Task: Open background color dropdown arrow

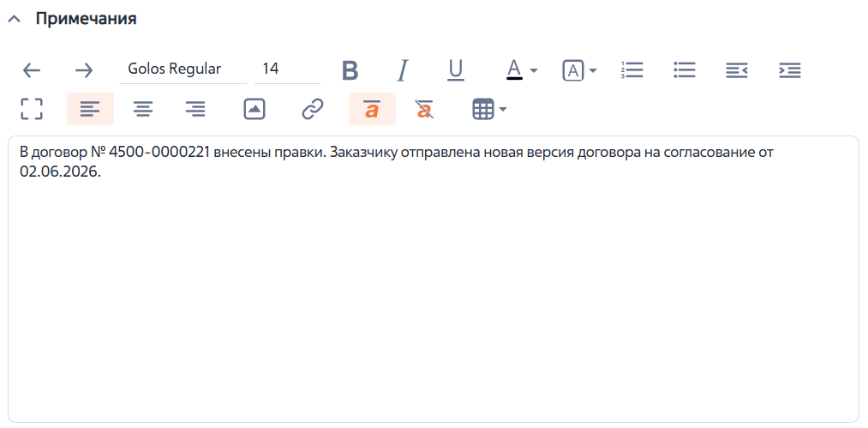Action: pos(593,70)
